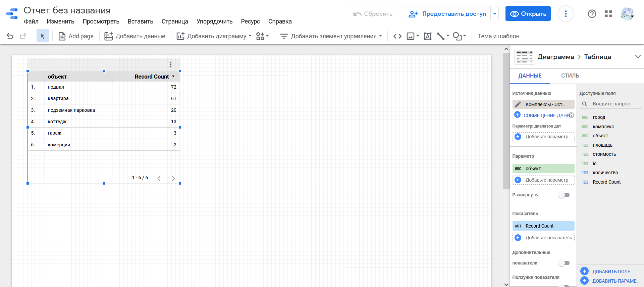The width and height of the screenshot is (644, 287).
Task: Click the подвал table row
Action: click(104, 87)
